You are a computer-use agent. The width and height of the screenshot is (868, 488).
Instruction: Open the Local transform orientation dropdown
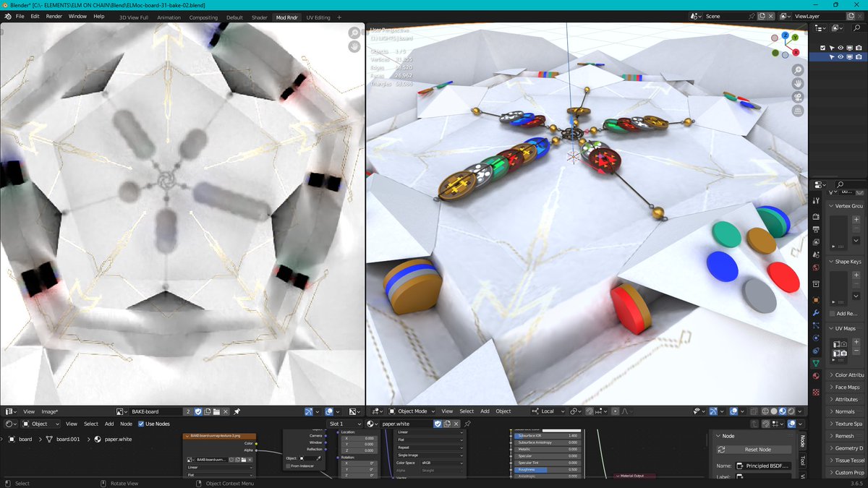pos(548,411)
